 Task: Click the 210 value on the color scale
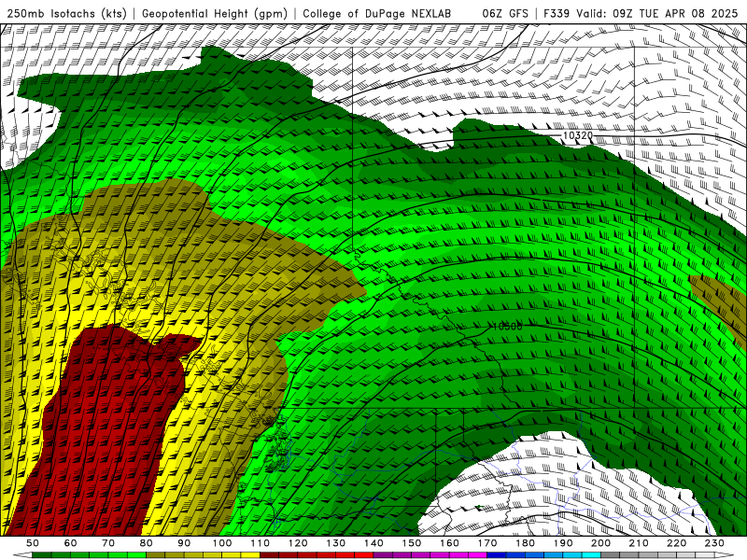coord(639,543)
